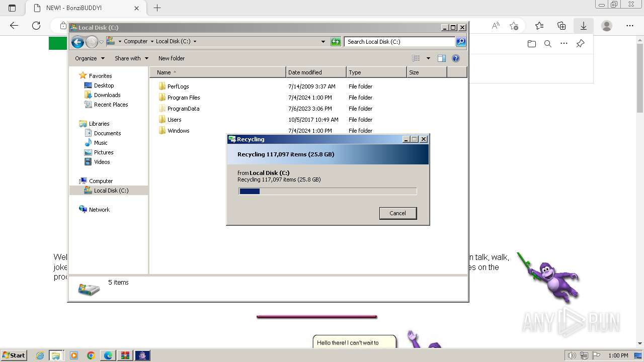
Task: Sort by the Type column header
Action: pyautogui.click(x=376, y=72)
